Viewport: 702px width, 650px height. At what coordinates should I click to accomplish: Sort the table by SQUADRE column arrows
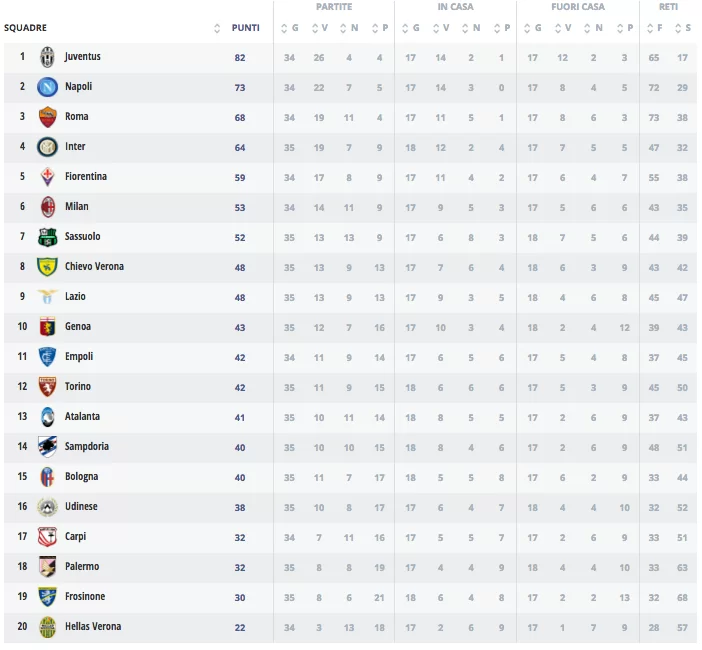[x=217, y=28]
